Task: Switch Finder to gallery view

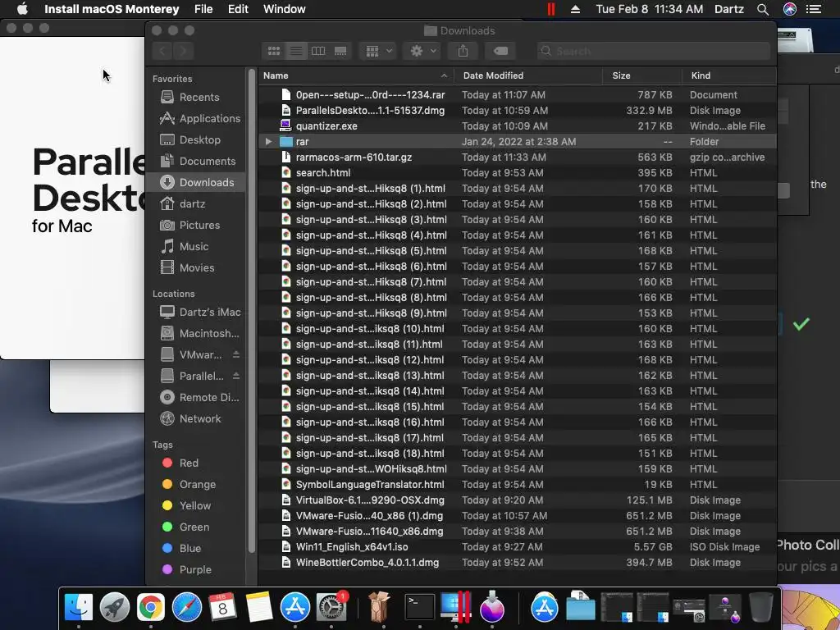Action: [x=340, y=51]
